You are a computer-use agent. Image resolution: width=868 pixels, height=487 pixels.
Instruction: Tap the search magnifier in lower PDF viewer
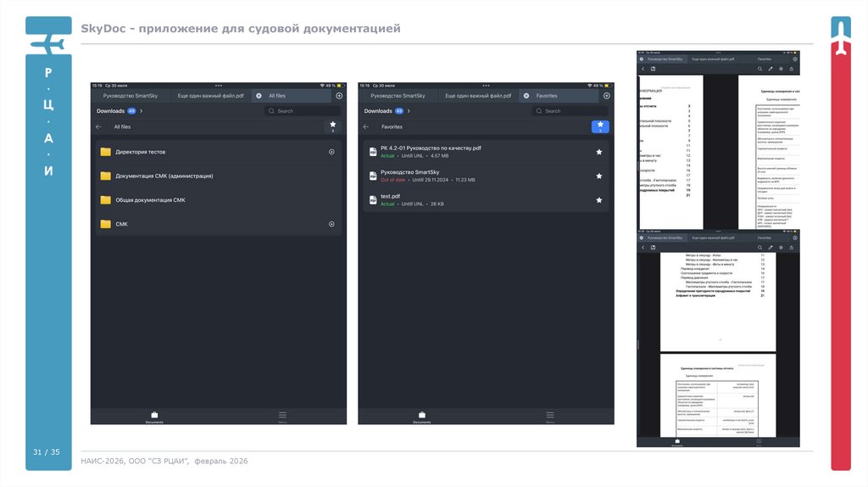(759, 248)
